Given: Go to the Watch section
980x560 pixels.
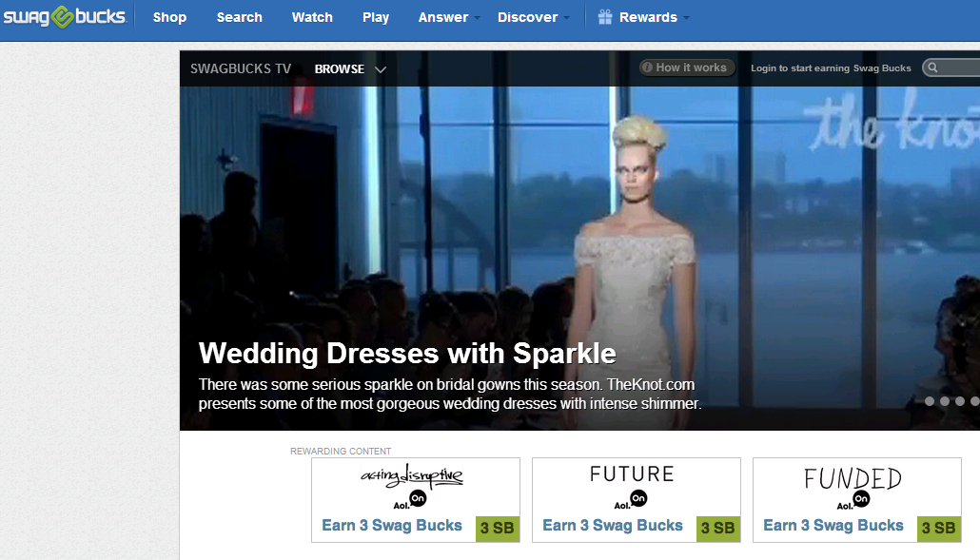Looking at the screenshot, I should coord(312,17).
